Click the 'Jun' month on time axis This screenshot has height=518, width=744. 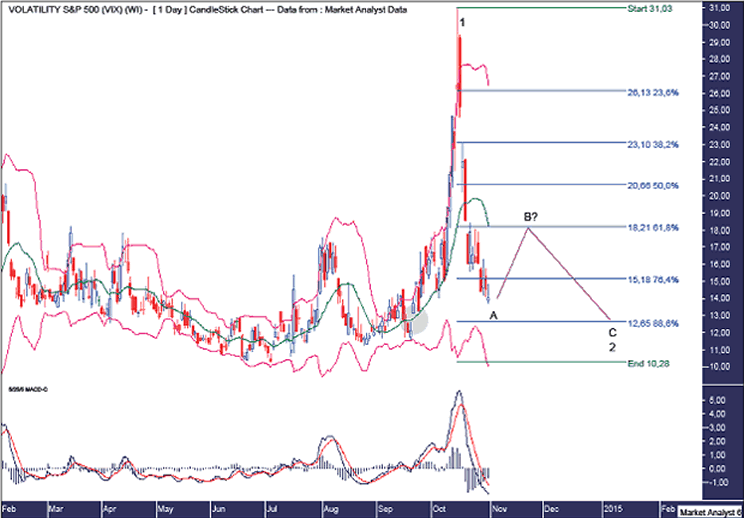(220, 508)
